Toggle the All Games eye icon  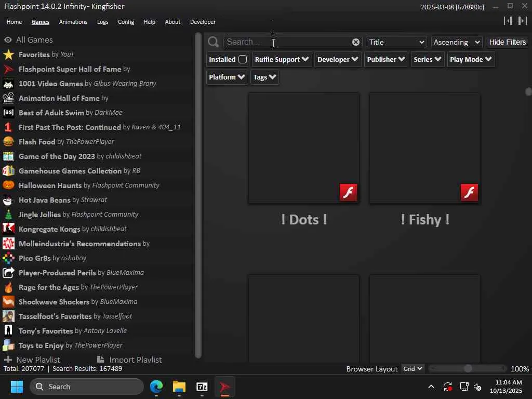(8, 40)
